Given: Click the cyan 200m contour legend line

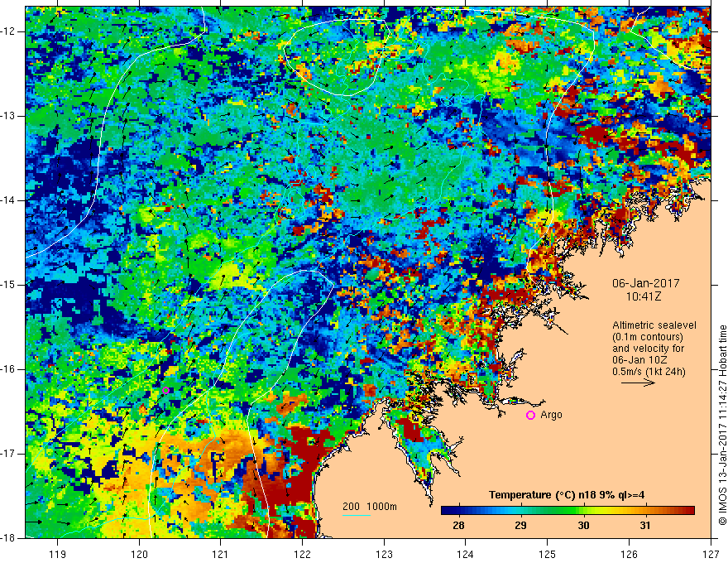Looking at the screenshot, I should click(x=357, y=515).
